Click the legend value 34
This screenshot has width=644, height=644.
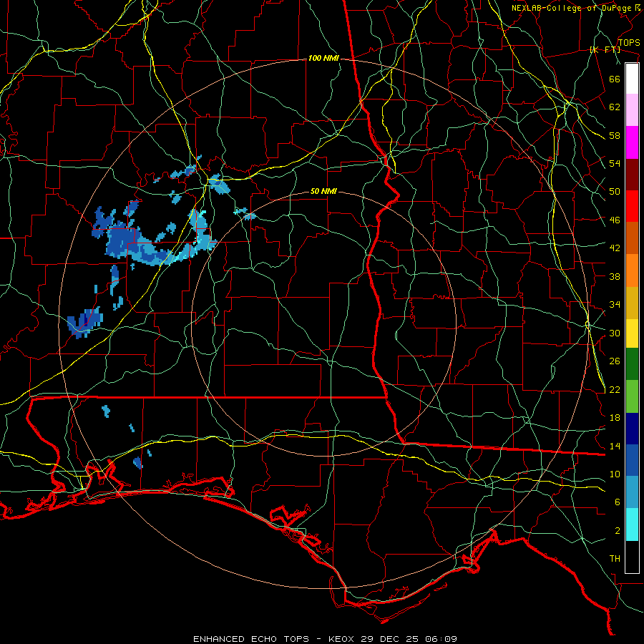pos(615,305)
